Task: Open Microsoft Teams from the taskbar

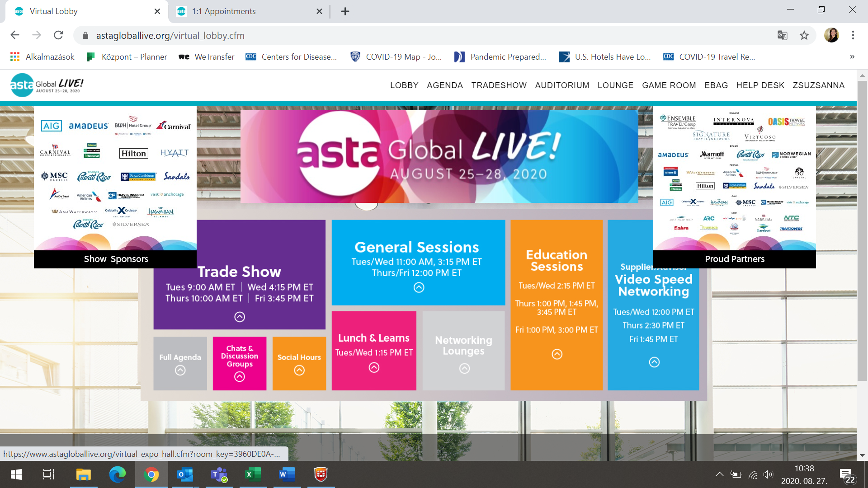Action: (219, 474)
